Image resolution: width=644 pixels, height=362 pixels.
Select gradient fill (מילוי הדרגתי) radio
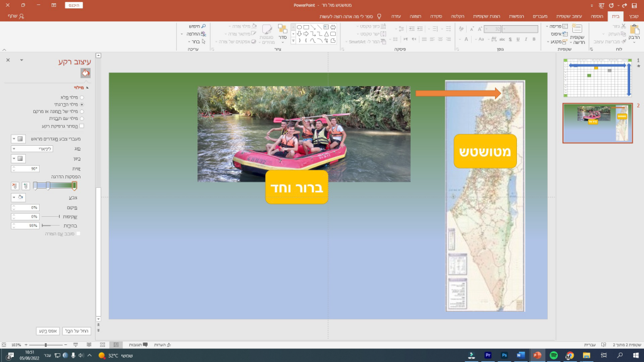82,104
